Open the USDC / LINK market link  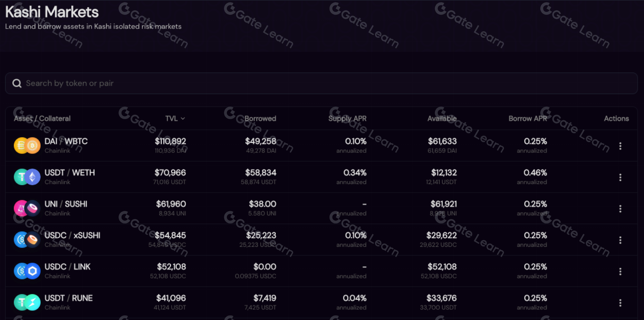[x=67, y=267]
